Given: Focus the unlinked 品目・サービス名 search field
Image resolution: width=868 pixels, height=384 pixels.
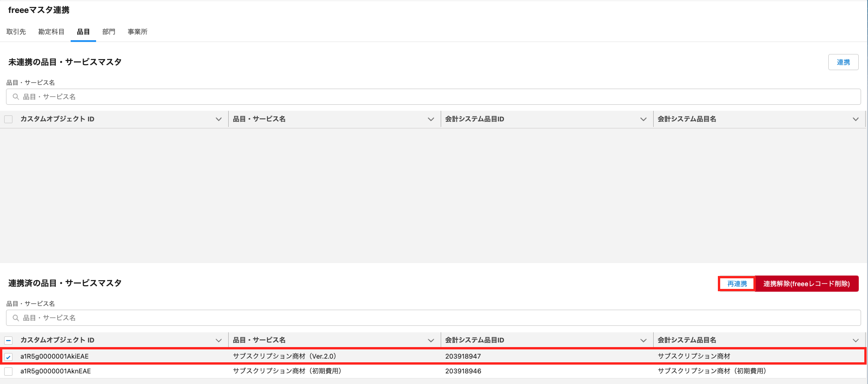Looking at the screenshot, I should (434, 97).
